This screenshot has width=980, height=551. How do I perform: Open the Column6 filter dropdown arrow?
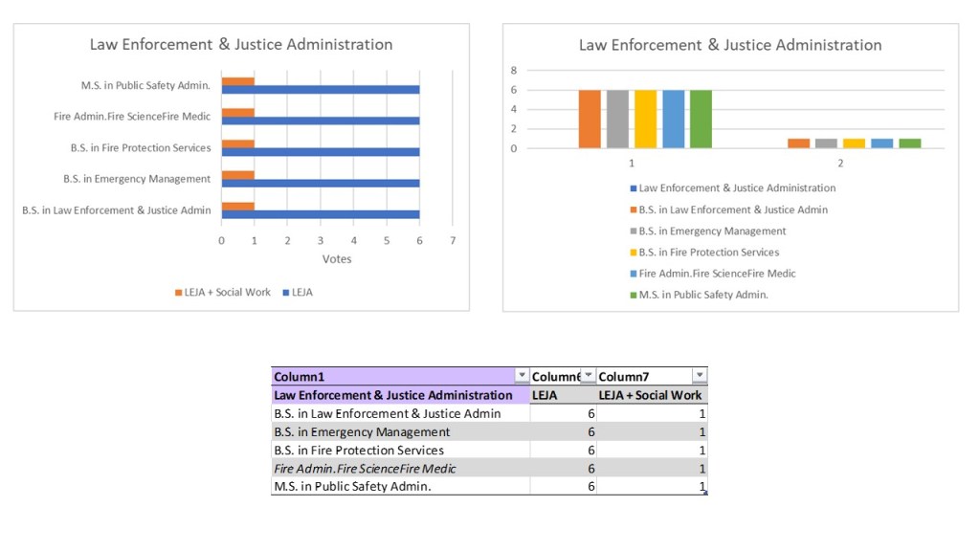coord(589,376)
